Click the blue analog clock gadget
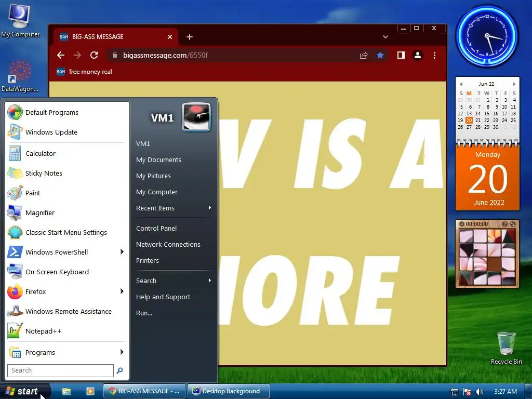The height and width of the screenshot is (399, 532). [x=487, y=35]
